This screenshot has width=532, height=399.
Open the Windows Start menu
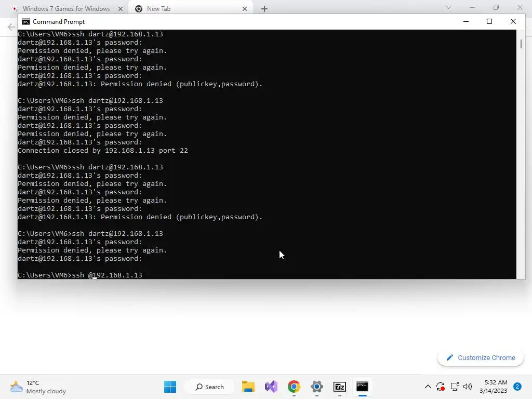coord(170,387)
